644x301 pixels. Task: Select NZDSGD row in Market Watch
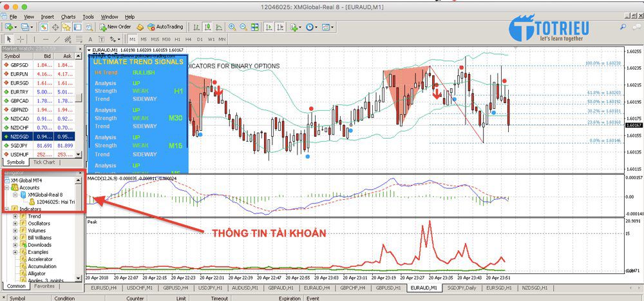38,136
